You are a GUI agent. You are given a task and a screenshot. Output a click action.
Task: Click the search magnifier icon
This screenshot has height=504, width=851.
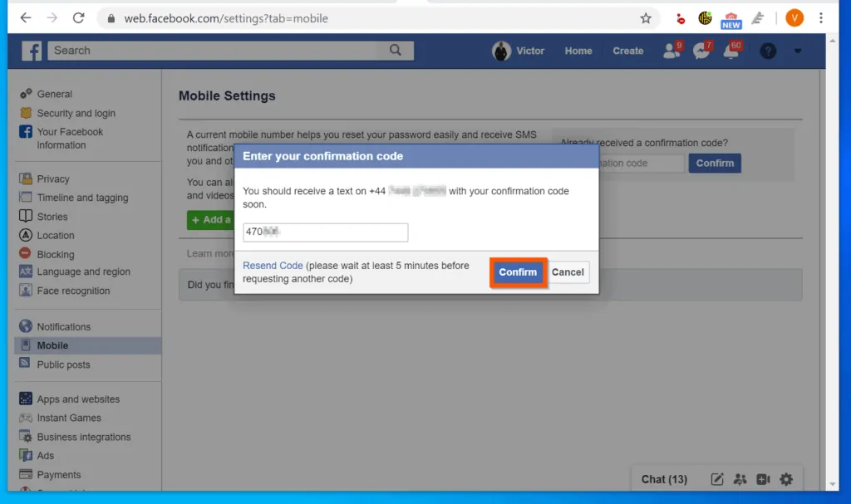point(395,51)
